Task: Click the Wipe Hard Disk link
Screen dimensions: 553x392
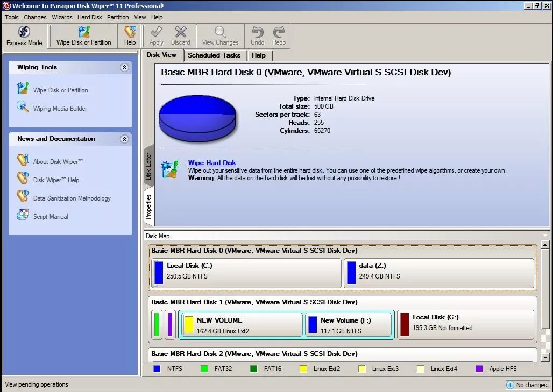Action: 212,163
